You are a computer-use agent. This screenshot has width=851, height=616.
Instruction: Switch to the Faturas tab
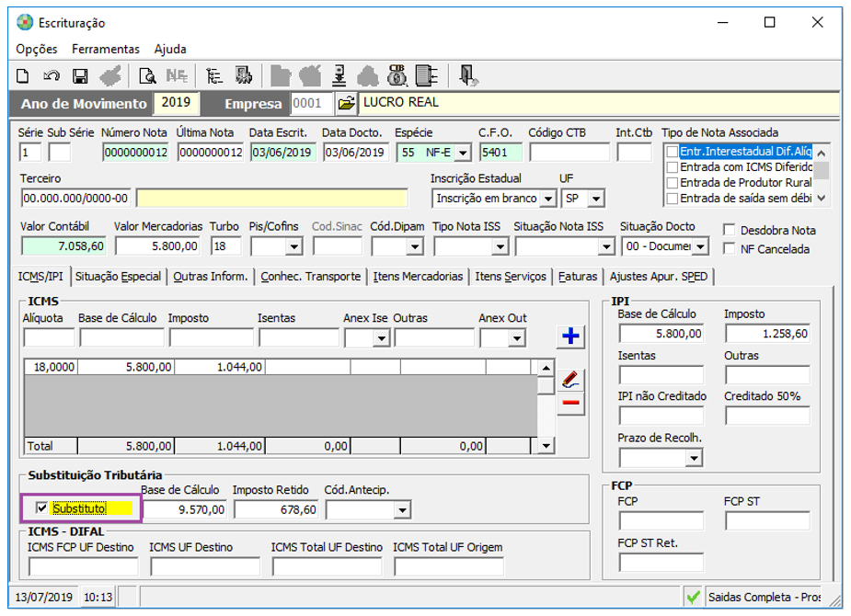tap(578, 276)
